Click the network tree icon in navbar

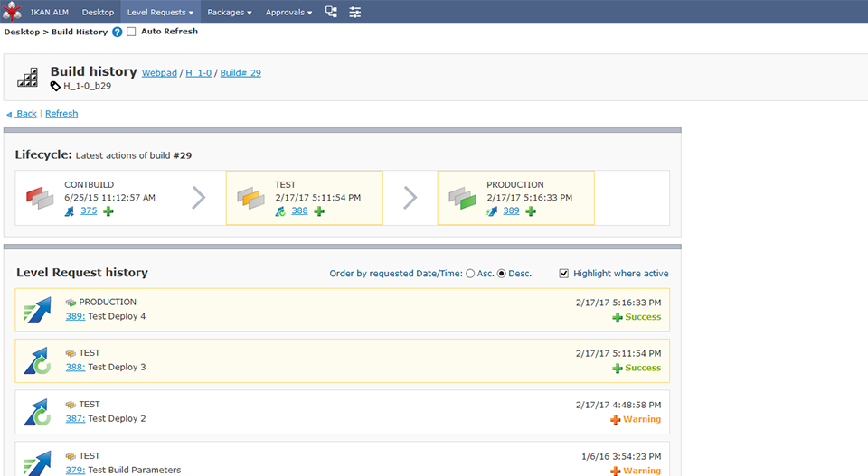[331, 12]
